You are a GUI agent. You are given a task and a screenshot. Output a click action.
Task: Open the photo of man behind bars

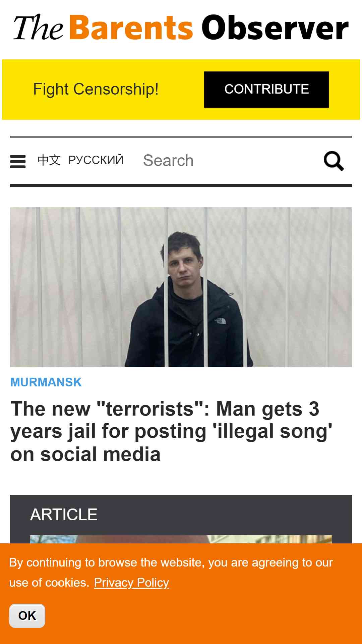[181, 287]
